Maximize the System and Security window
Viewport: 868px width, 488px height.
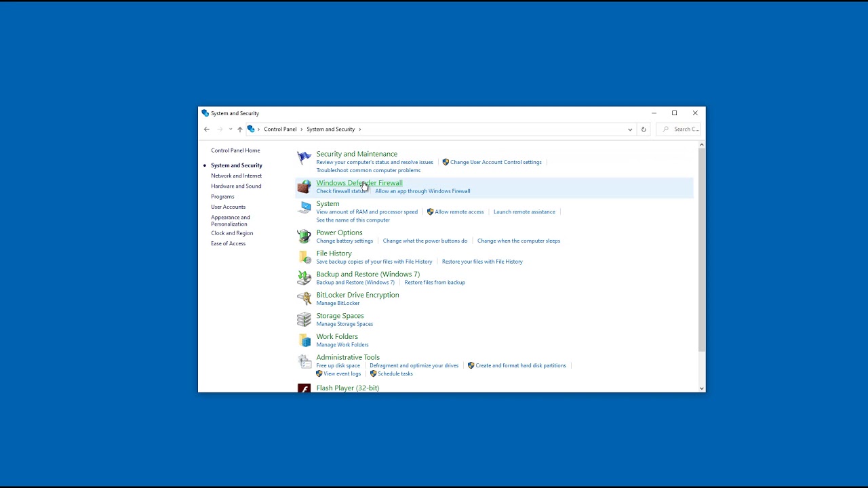(674, 113)
